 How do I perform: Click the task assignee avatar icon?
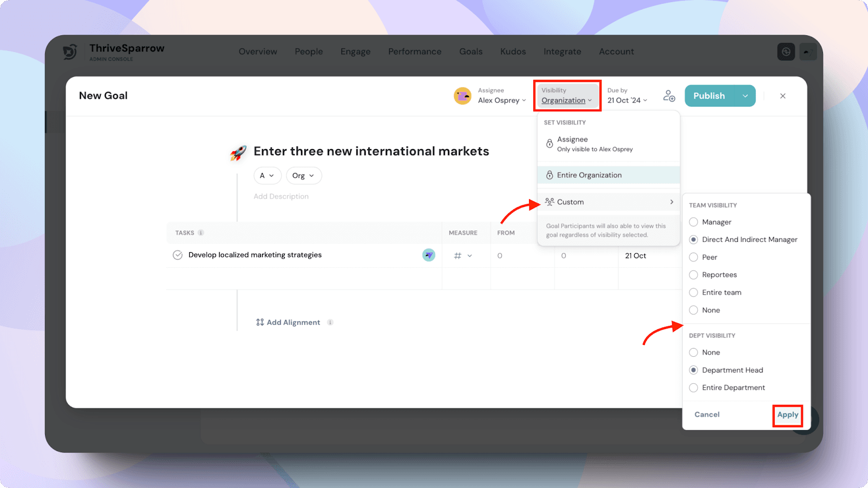pos(429,255)
